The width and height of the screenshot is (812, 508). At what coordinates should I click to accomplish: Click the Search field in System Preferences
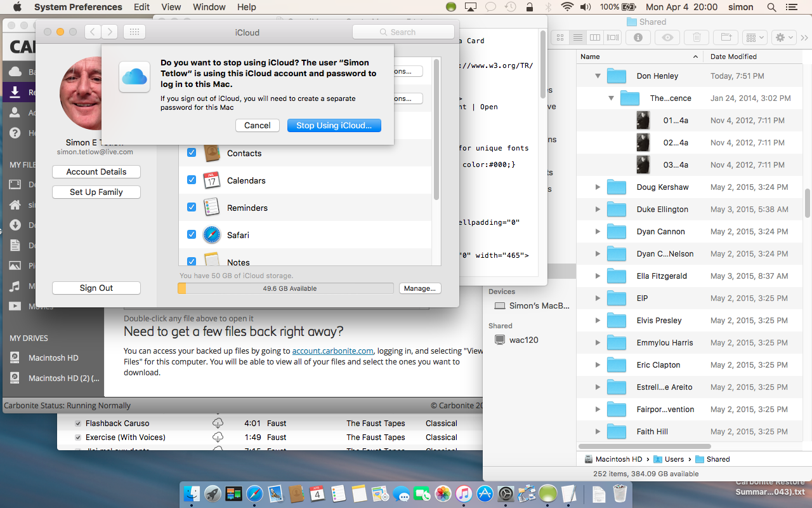point(403,32)
